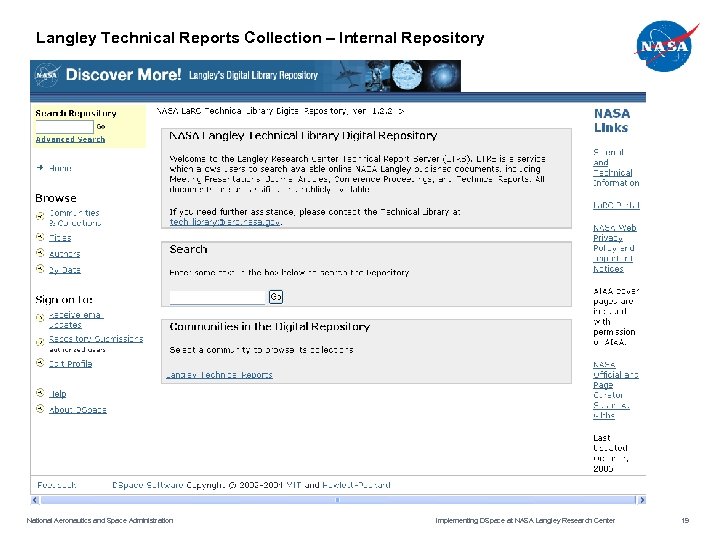The height and width of the screenshot is (540, 720).
Task: Click the bullet icon beside By Date
Action: [x=40, y=269]
